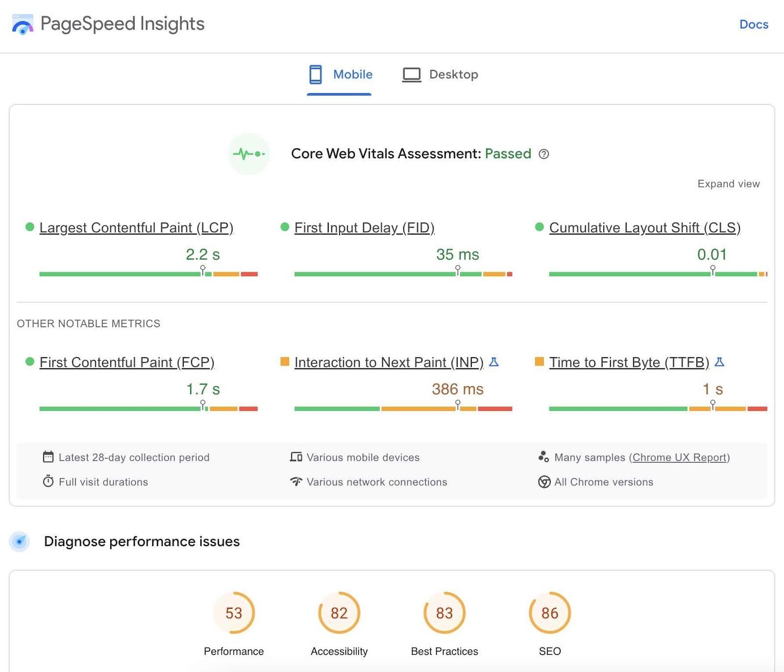Click the PageSpeed Insights logo
784x672 pixels.
22,24
